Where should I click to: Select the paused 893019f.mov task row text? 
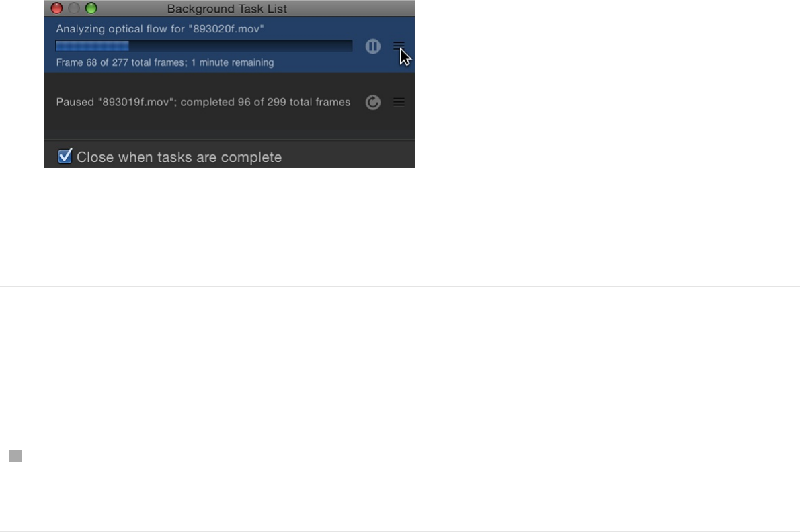203,102
